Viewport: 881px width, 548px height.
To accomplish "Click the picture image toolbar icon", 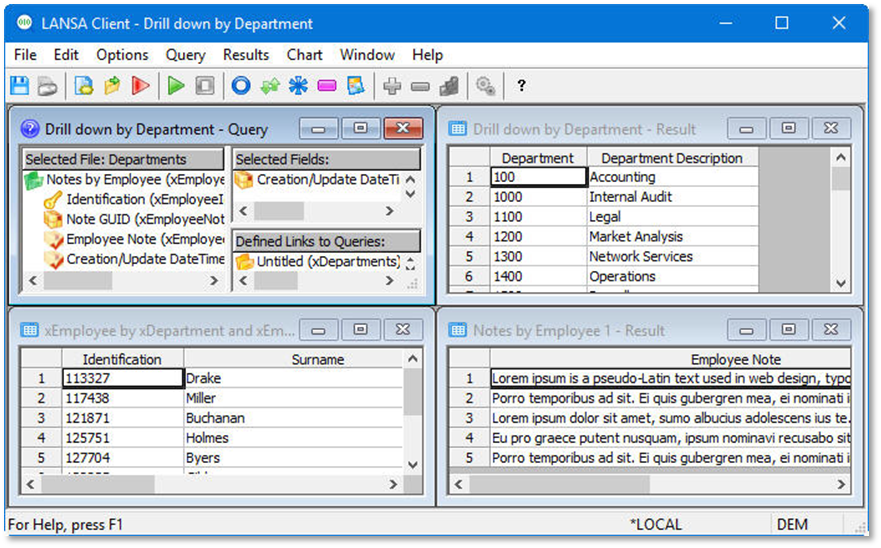I will click(356, 86).
